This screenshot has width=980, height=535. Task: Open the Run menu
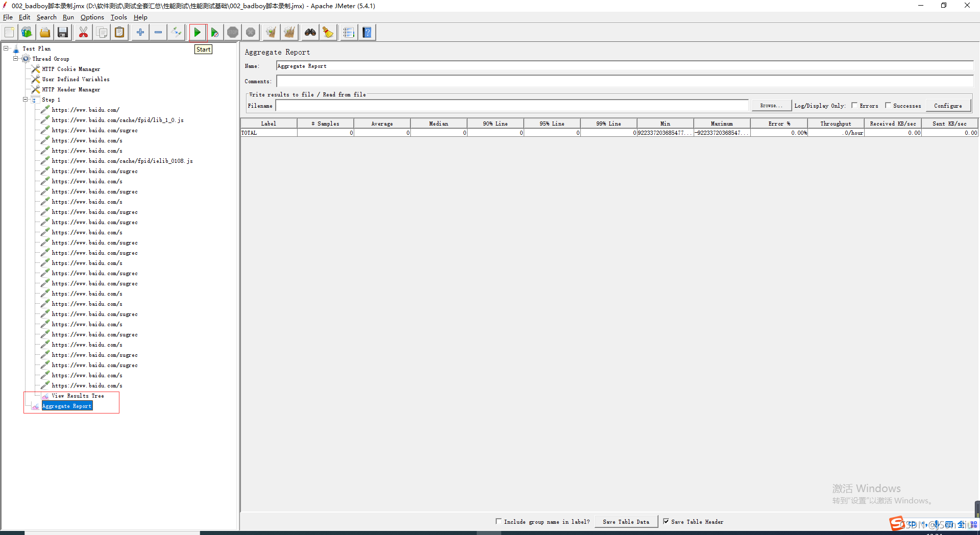tap(68, 17)
